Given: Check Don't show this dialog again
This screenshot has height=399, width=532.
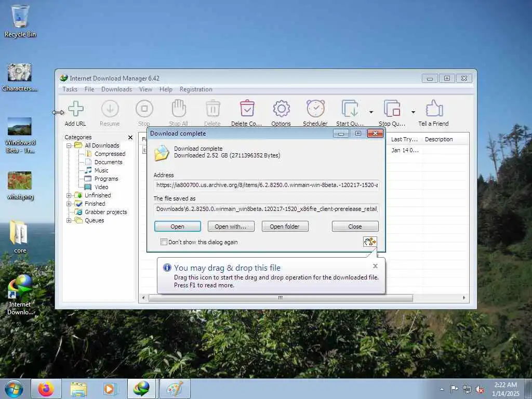Looking at the screenshot, I should pos(164,242).
